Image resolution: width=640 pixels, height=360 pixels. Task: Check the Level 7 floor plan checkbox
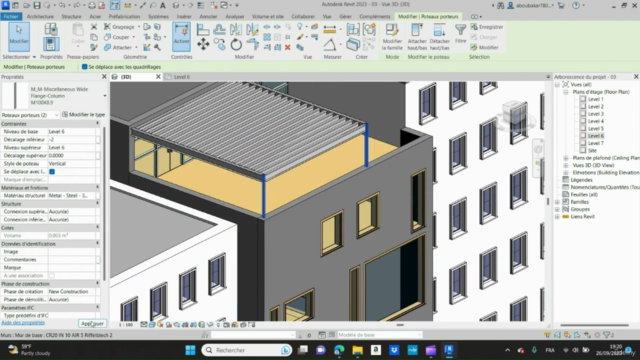(x=583, y=143)
